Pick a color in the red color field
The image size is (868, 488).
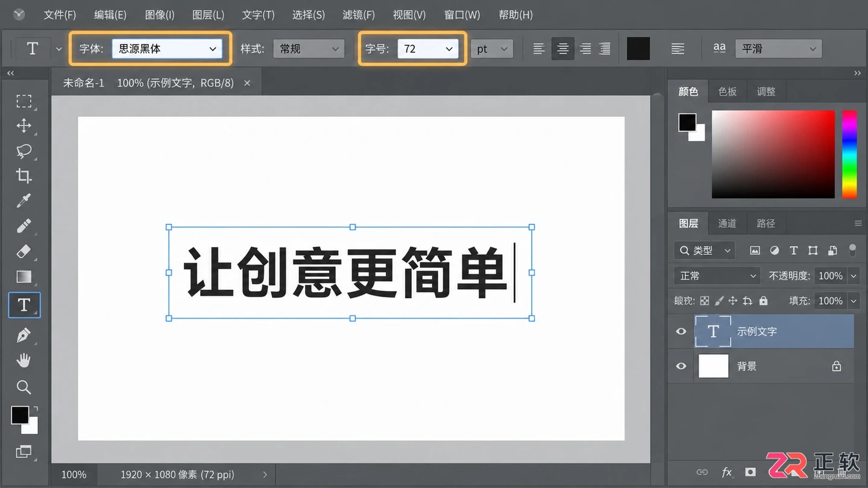click(x=773, y=154)
